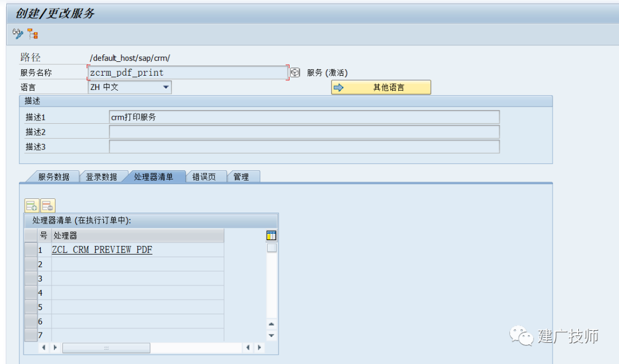Viewport: 619px width, 364px height.
Task: Select row 2 via its row selector
Action: coord(31,264)
